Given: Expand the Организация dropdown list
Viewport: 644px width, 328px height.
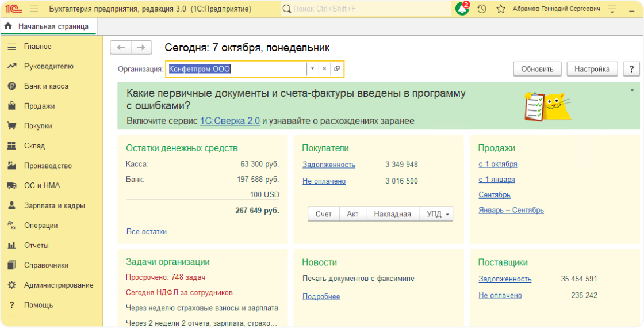Looking at the screenshot, I should (x=313, y=69).
